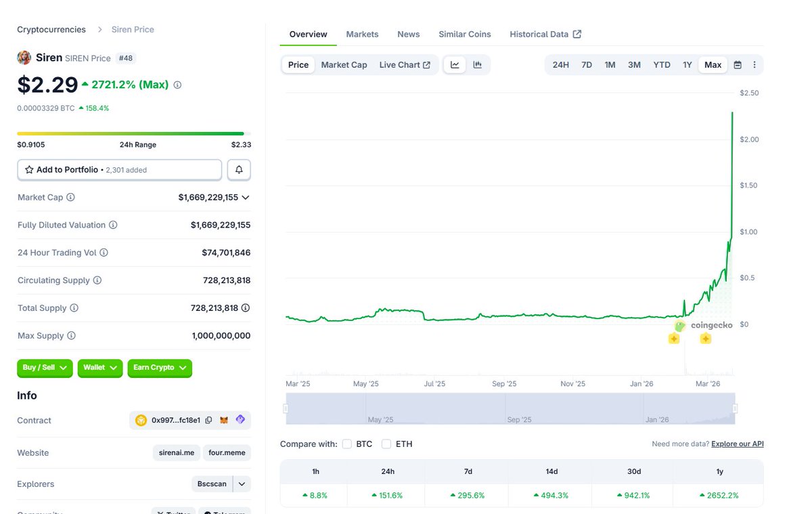Click the price alert bell icon

(239, 169)
